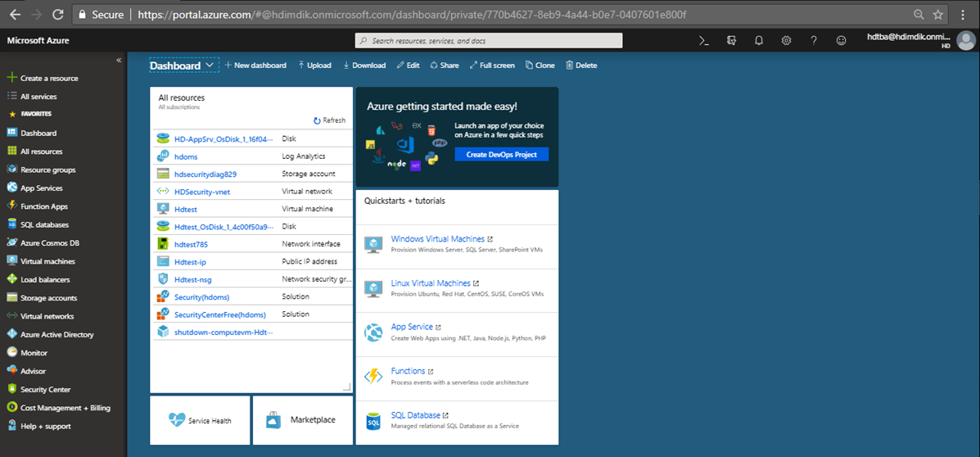Click Cost Management + Billing sidebar icon
Viewport: 980px width, 457px height.
tap(11, 408)
